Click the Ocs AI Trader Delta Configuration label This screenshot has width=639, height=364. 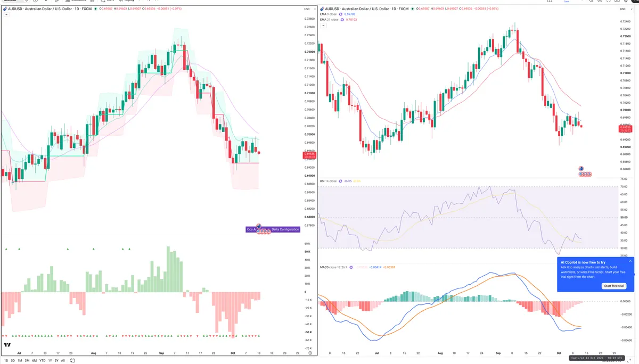(273, 229)
